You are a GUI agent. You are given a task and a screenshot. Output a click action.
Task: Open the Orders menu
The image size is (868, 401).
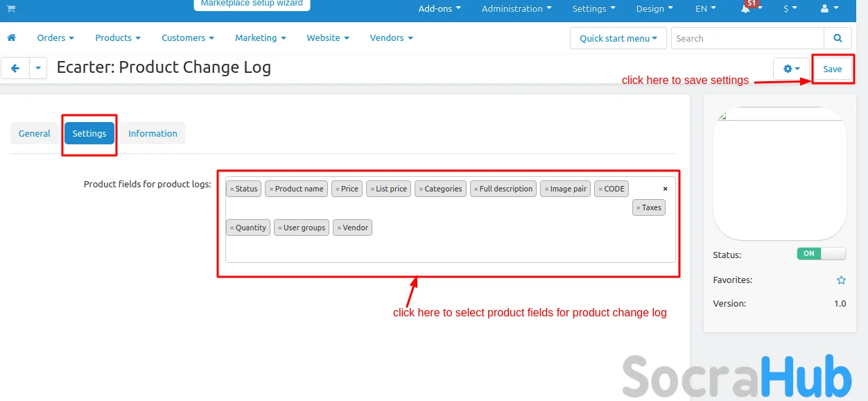pos(55,37)
